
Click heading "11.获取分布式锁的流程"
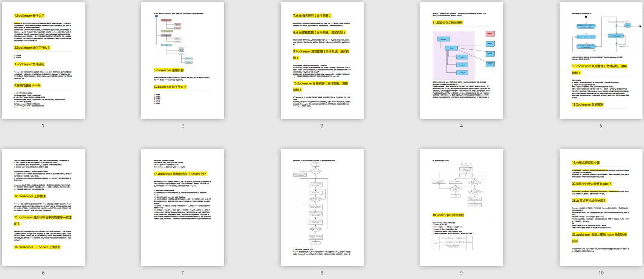448,23
